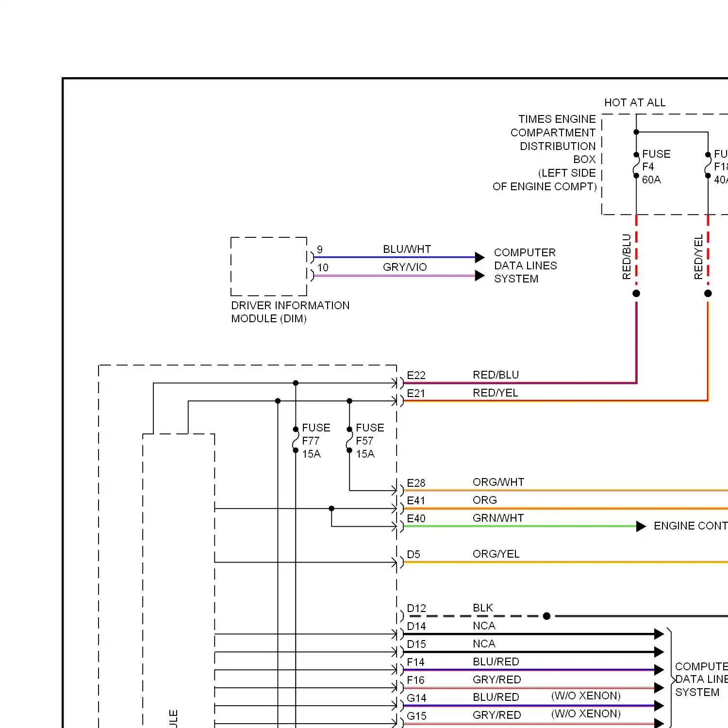This screenshot has height=728, width=728.
Task: Click the "BLU/WHT" wire label
Action: click(x=407, y=249)
